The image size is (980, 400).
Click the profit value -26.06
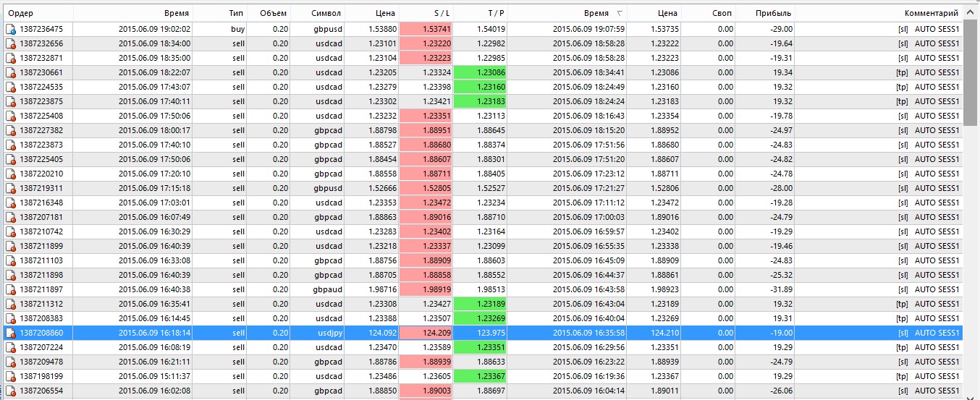point(781,391)
